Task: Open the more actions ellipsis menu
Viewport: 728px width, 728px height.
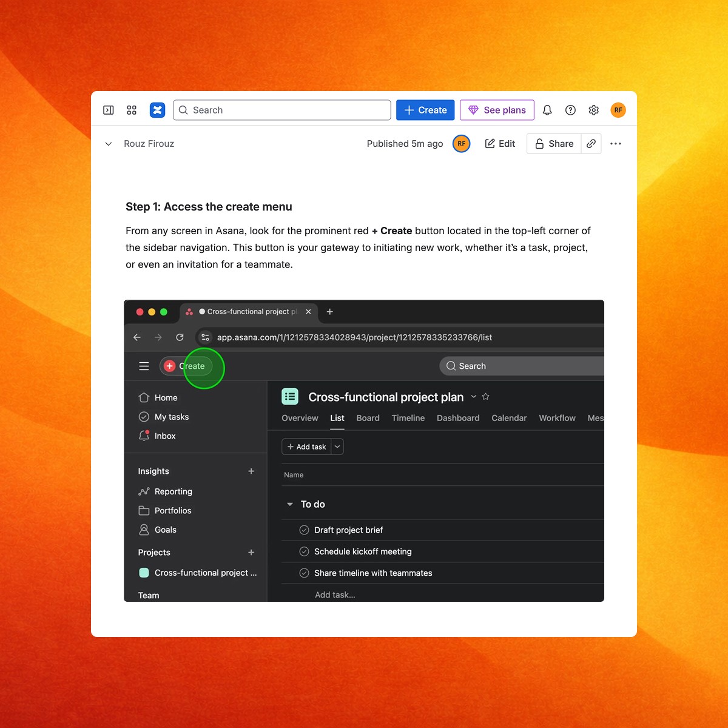Action: pos(616,144)
